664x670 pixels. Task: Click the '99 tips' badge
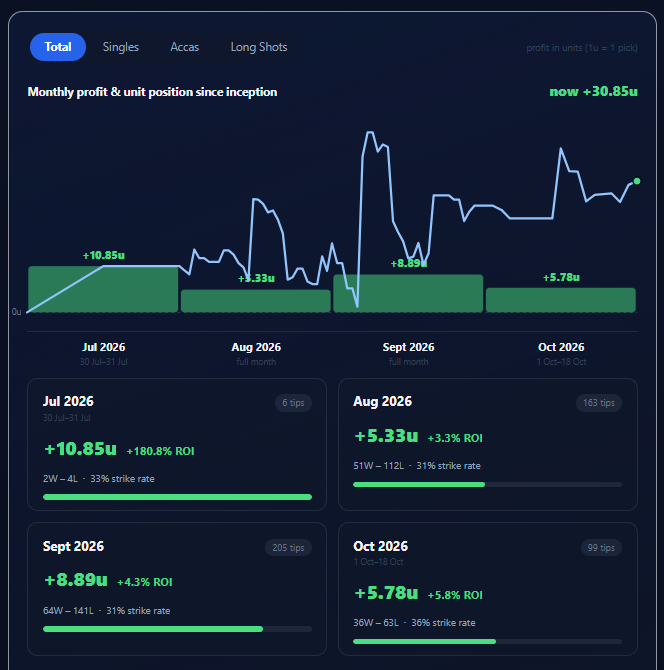coord(601,548)
